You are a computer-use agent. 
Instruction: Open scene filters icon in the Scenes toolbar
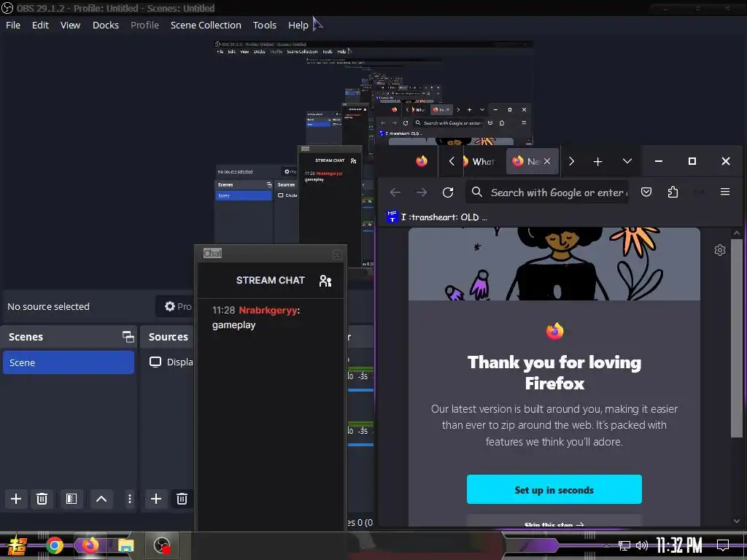coord(71,499)
